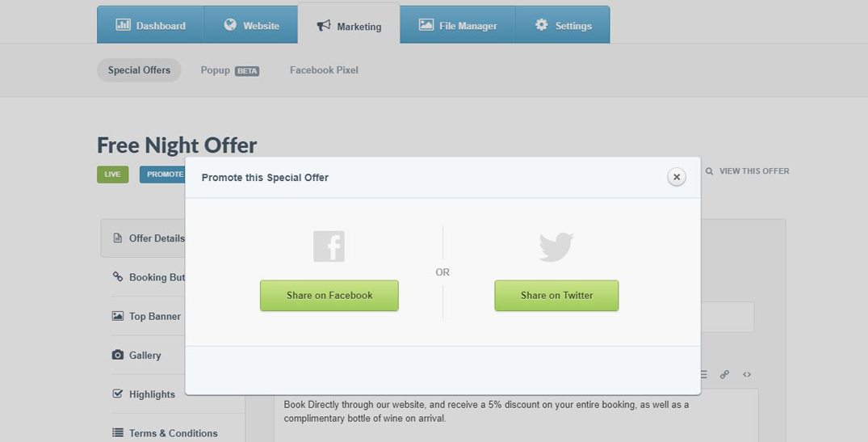Click the Share on Facebook button
Image resolution: width=868 pixels, height=442 pixels.
tap(329, 296)
